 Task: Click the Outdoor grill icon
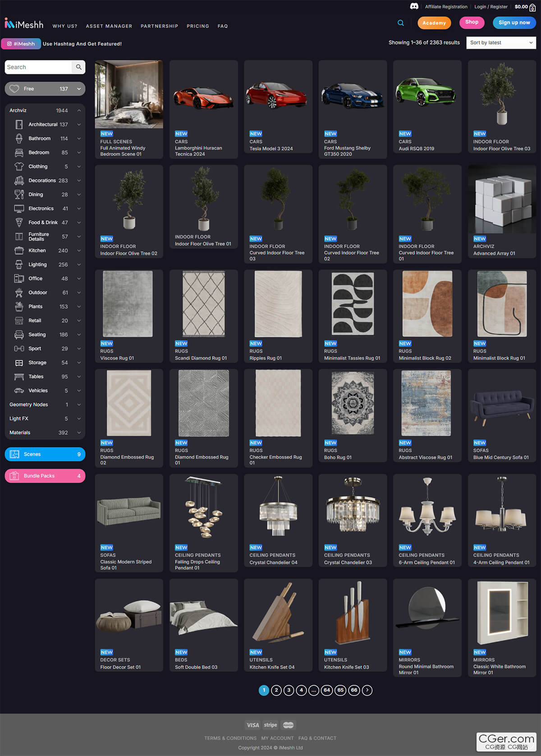pos(19,292)
